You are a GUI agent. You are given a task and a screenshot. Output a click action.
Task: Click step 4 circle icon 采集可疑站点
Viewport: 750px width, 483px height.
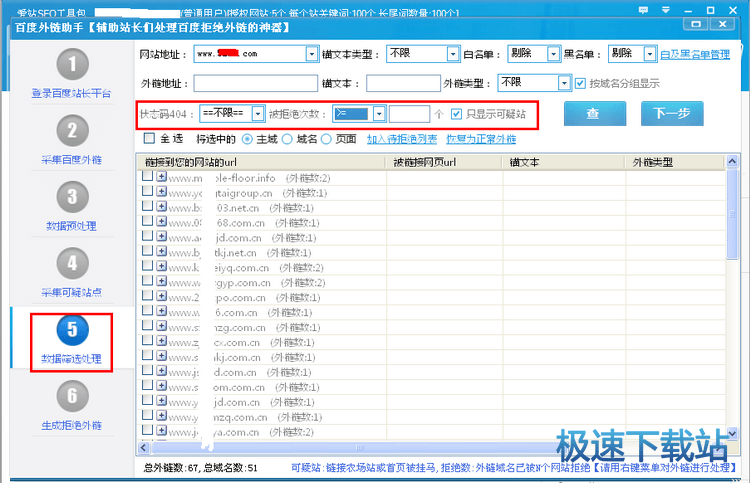point(72,263)
